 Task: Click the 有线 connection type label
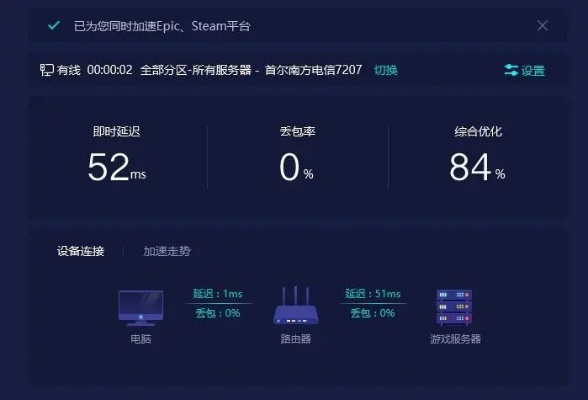click(x=69, y=70)
